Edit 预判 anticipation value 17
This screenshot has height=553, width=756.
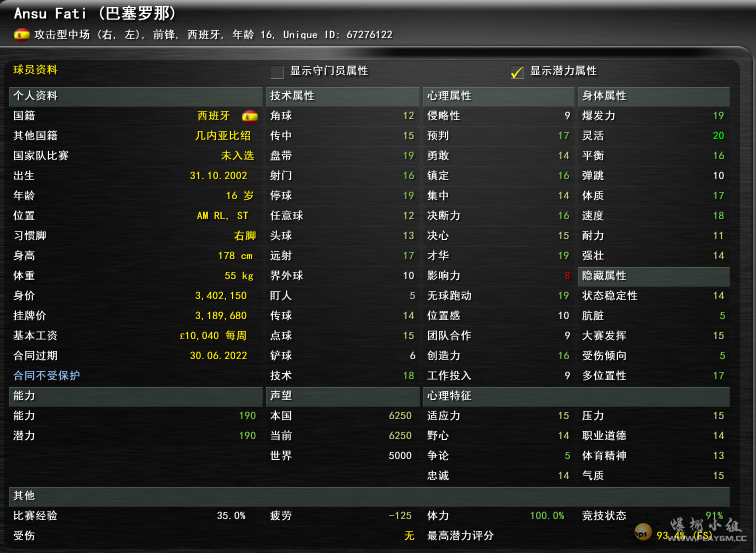point(564,135)
